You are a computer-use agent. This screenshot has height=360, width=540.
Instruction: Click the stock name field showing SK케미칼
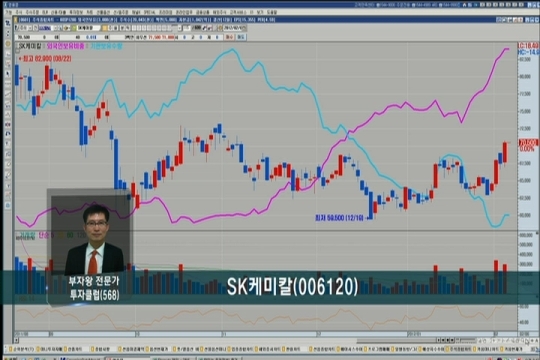coord(89,28)
